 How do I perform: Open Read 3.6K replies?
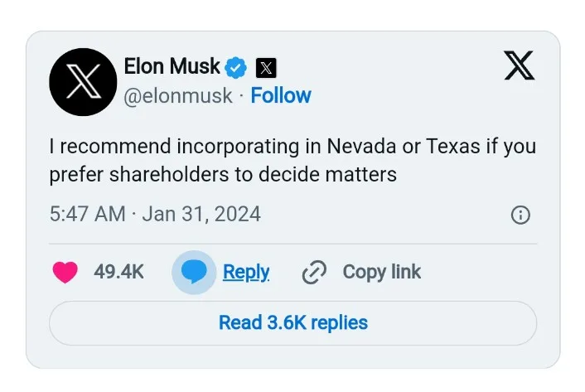coord(292,322)
